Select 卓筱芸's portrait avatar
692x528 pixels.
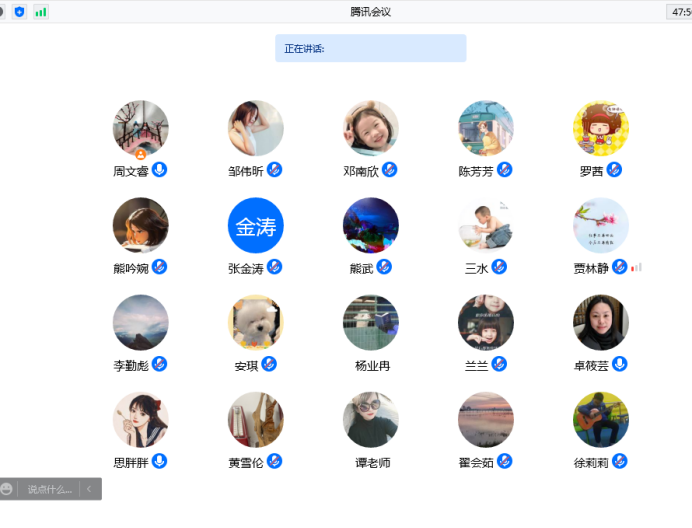(601, 322)
